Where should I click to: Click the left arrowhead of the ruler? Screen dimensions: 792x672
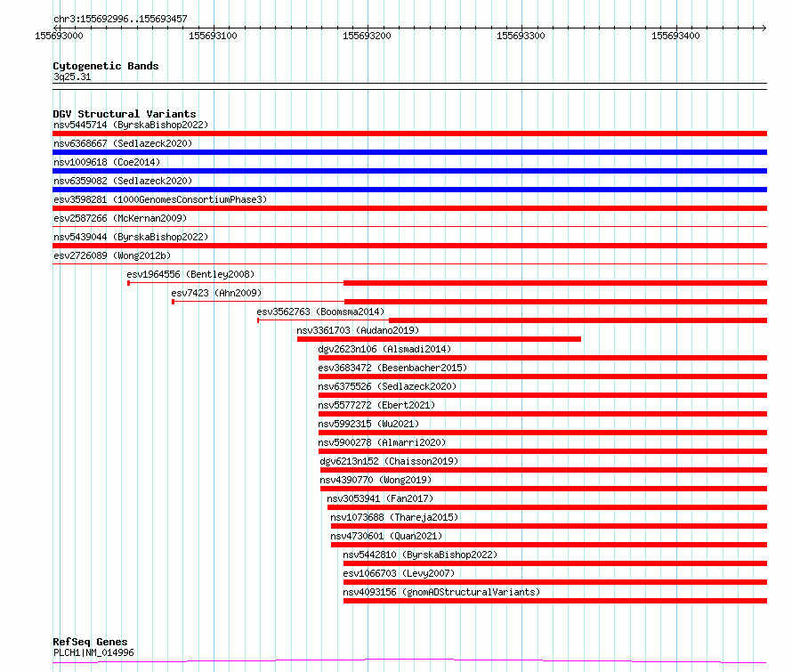(x=55, y=28)
